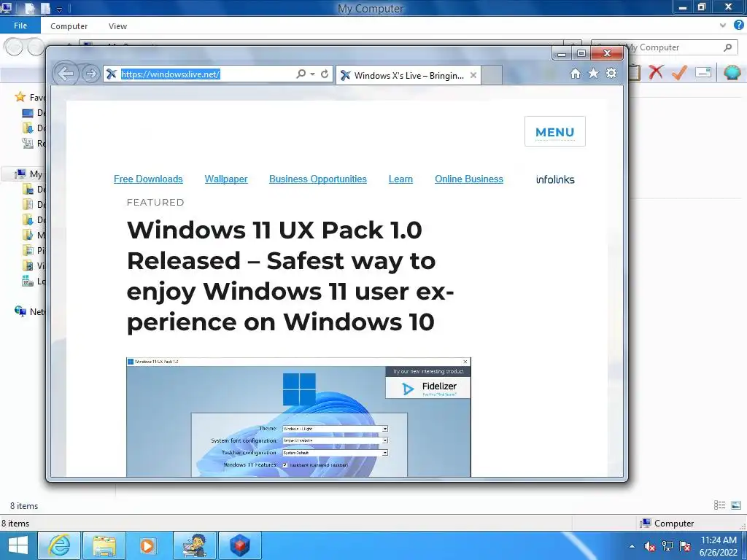Open the cartoon character app on the taskbar

coord(195,545)
